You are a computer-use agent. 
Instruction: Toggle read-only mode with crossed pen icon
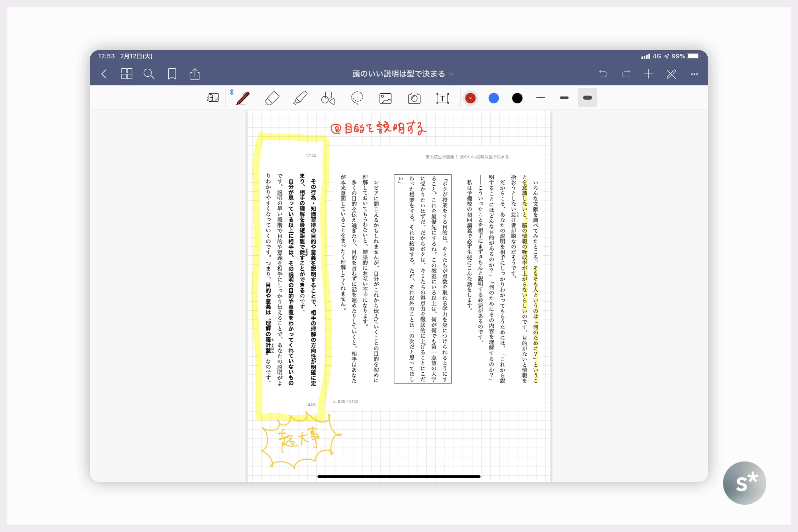click(x=671, y=74)
